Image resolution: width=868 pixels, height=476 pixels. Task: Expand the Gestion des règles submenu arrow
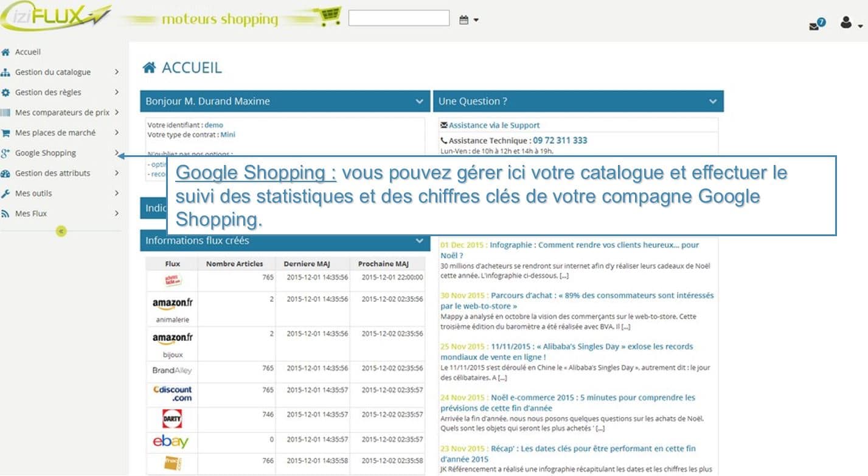tap(116, 93)
